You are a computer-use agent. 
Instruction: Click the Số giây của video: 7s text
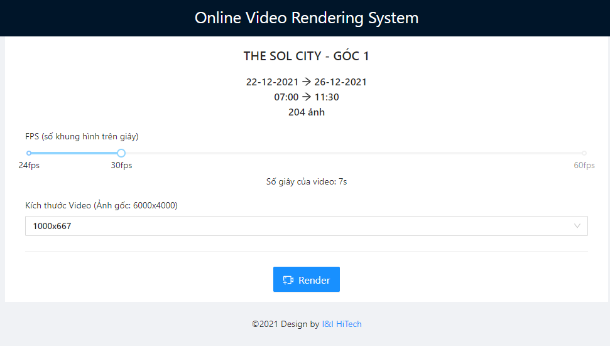pos(306,182)
